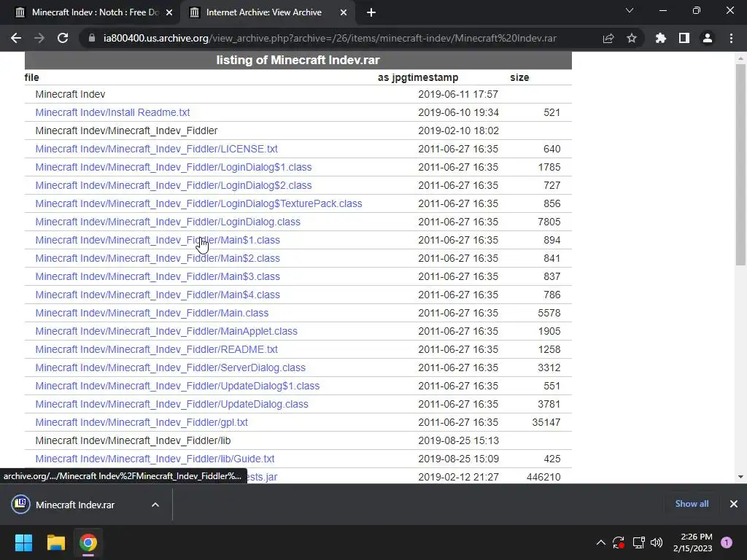Open LoginDialog$1.class link

click(x=174, y=167)
